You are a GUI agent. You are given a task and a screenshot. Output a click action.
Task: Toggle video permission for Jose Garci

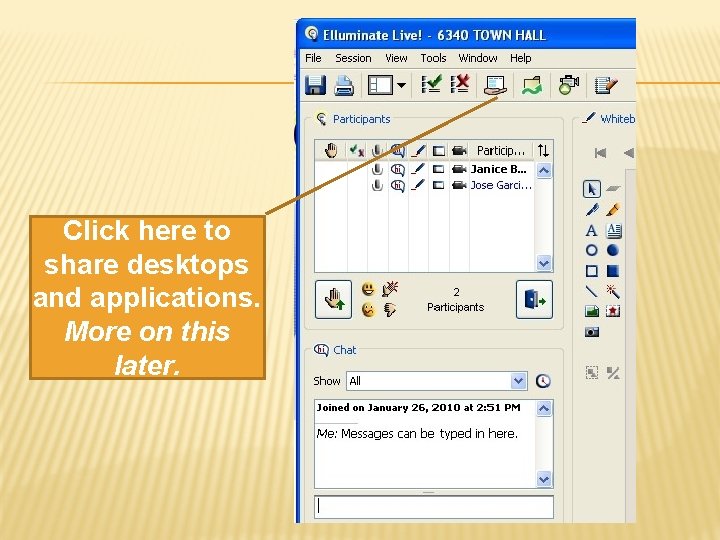click(459, 186)
